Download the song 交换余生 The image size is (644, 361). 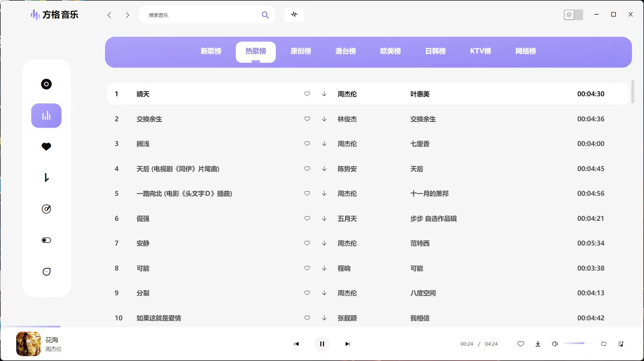point(324,119)
